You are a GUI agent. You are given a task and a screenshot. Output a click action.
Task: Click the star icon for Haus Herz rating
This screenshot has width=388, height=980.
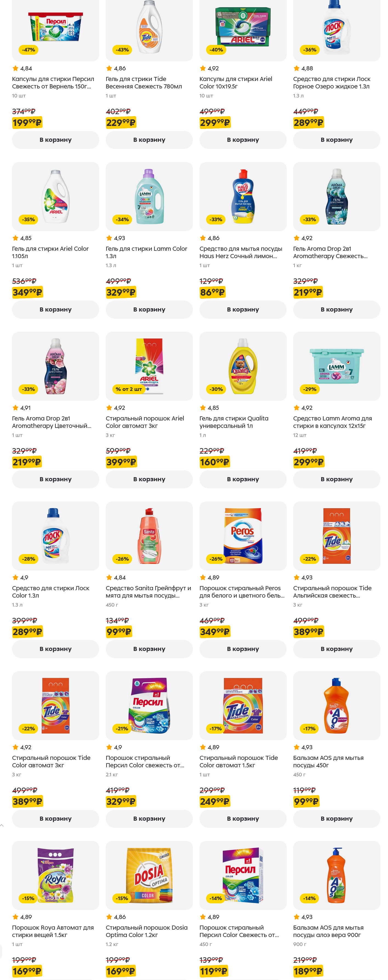point(202,238)
